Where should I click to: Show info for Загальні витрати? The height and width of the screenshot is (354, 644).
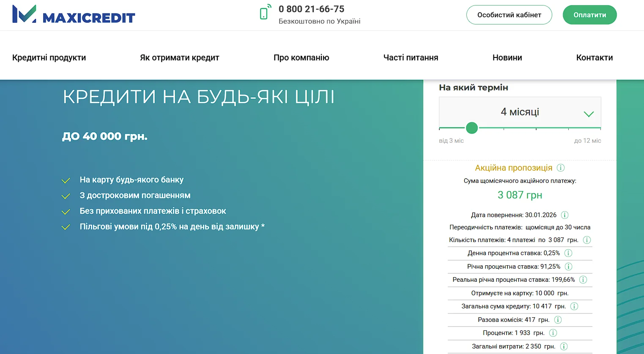coord(564,346)
